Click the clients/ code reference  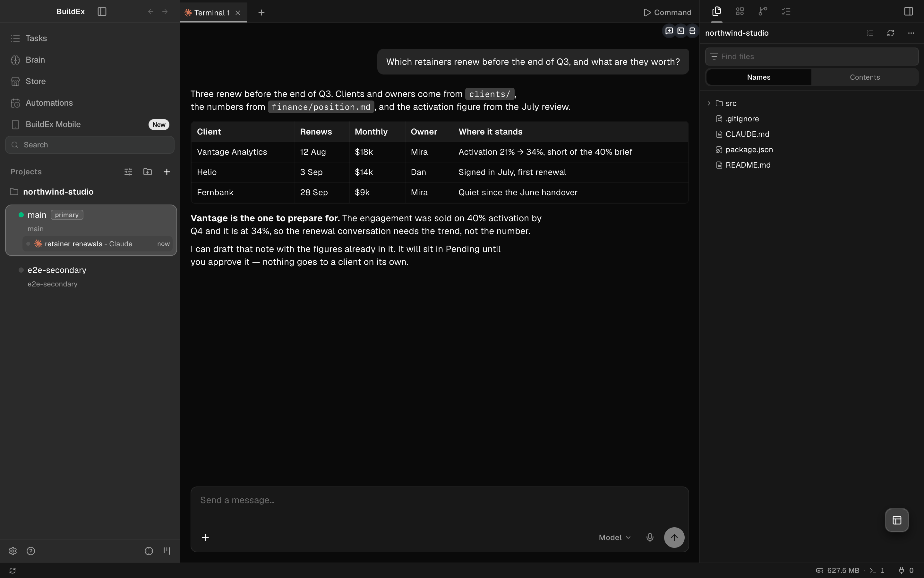490,94
